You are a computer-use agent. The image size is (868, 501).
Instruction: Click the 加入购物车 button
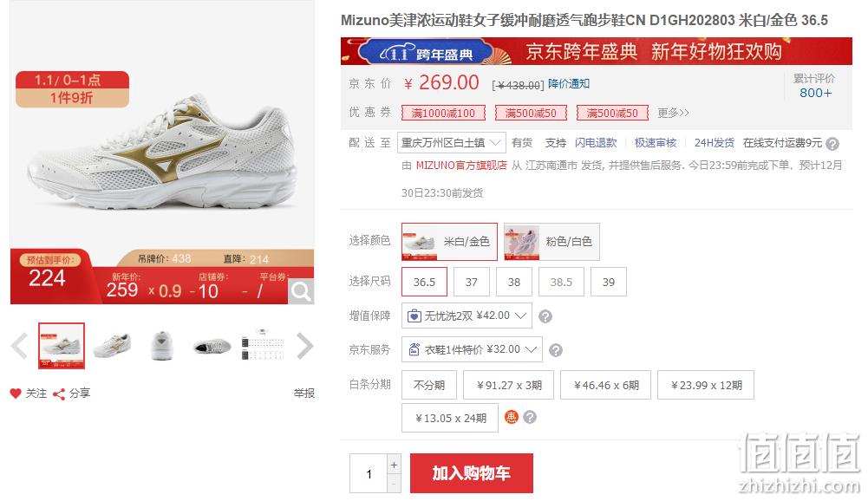coord(472,473)
